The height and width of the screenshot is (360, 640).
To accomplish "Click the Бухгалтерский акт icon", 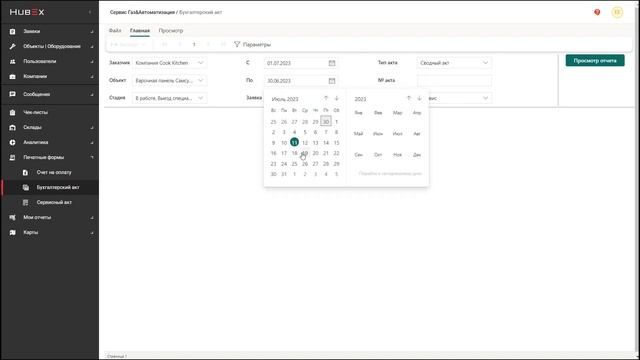I will 25,187.
